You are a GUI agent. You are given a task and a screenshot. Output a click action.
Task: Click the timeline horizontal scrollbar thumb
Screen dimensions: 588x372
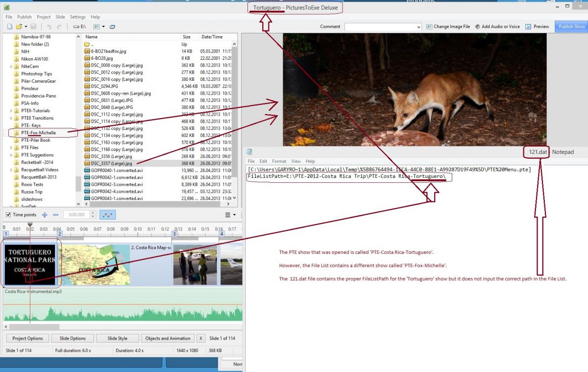pos(34,326)
